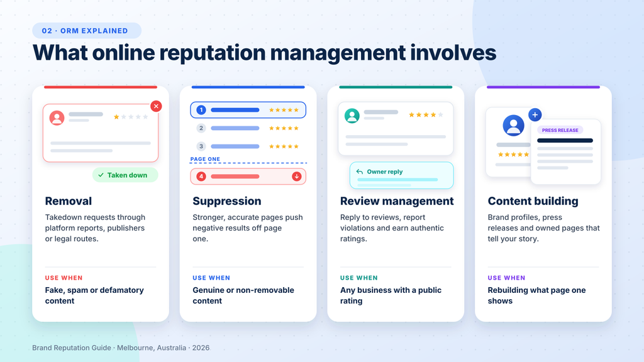
Task: Click the red number 4 rank badge
Action: coord(201,177)
